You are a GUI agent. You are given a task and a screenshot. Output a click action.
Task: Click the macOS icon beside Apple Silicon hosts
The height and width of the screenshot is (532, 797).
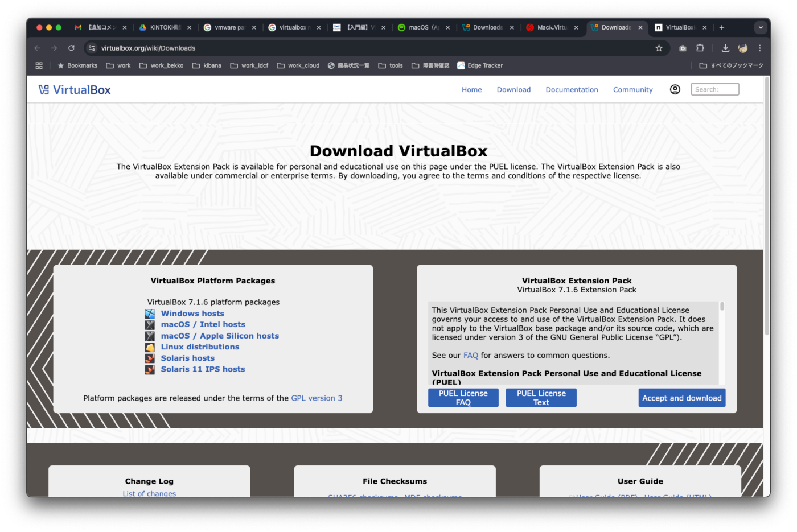[x=150, y=336]
